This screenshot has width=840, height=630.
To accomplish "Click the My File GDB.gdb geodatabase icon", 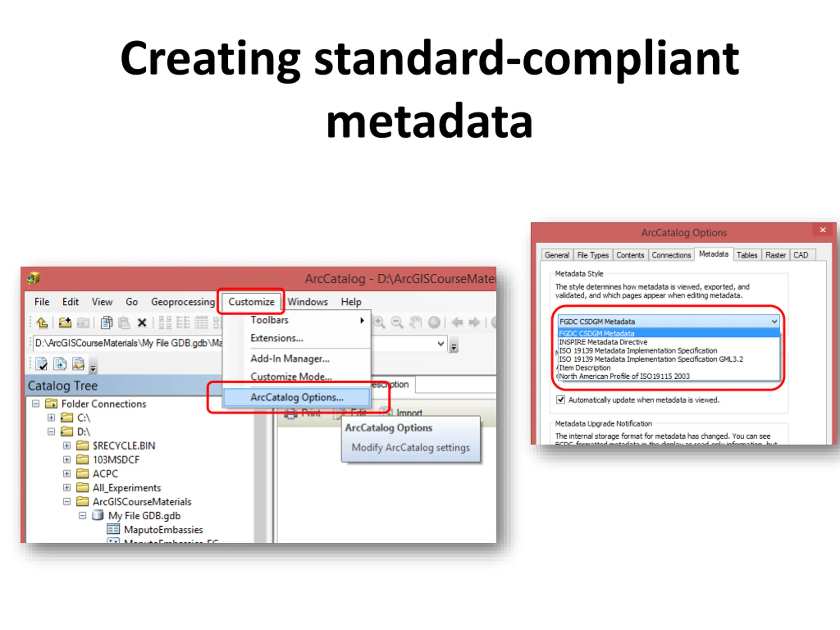I will click(x=97, y=515).
